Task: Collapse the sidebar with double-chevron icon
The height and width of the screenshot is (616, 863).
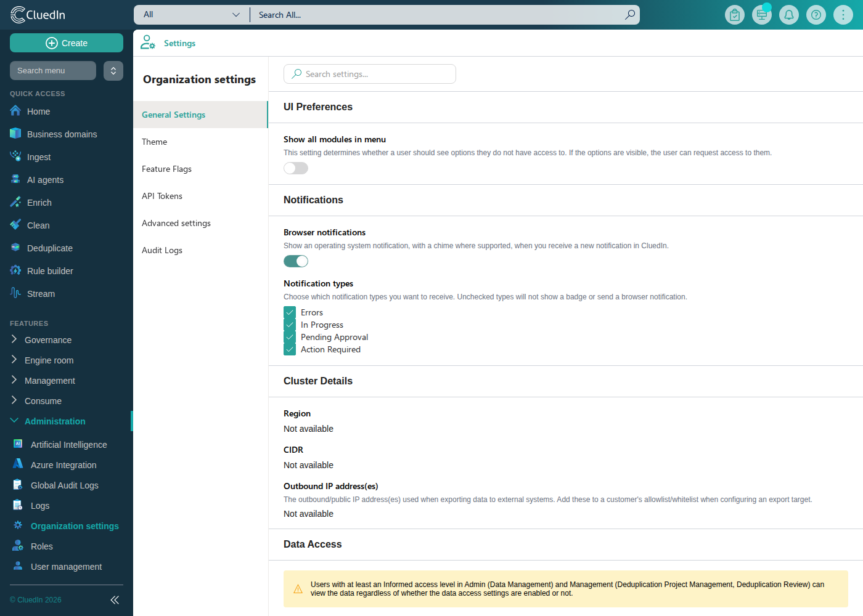Action: point(115,599)
